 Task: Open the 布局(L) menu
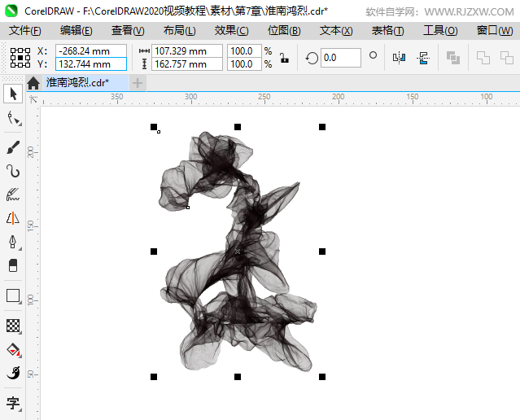[x=179, y=31]
